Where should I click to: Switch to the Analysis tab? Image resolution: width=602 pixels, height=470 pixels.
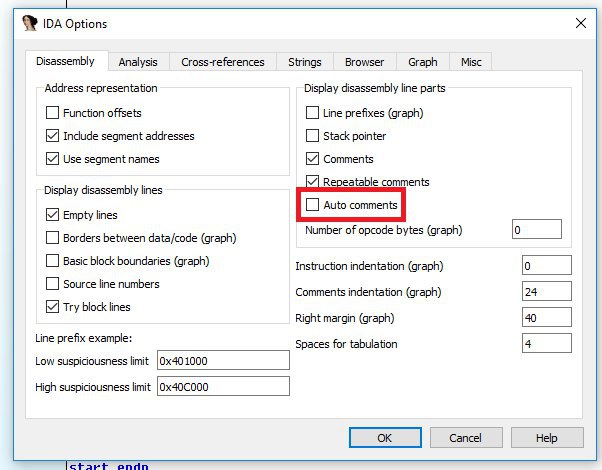(x=138, y=62)
